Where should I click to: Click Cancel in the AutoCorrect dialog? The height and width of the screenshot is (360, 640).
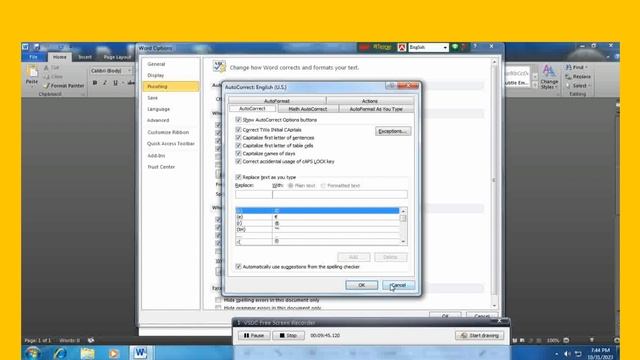pyautogui.click(x=398, y=285)
